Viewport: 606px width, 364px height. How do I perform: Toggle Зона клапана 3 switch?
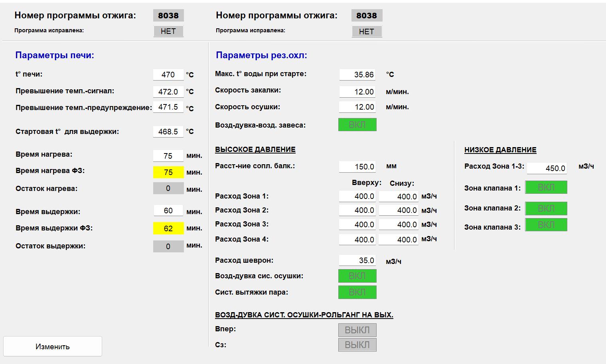tap(546, 225)
